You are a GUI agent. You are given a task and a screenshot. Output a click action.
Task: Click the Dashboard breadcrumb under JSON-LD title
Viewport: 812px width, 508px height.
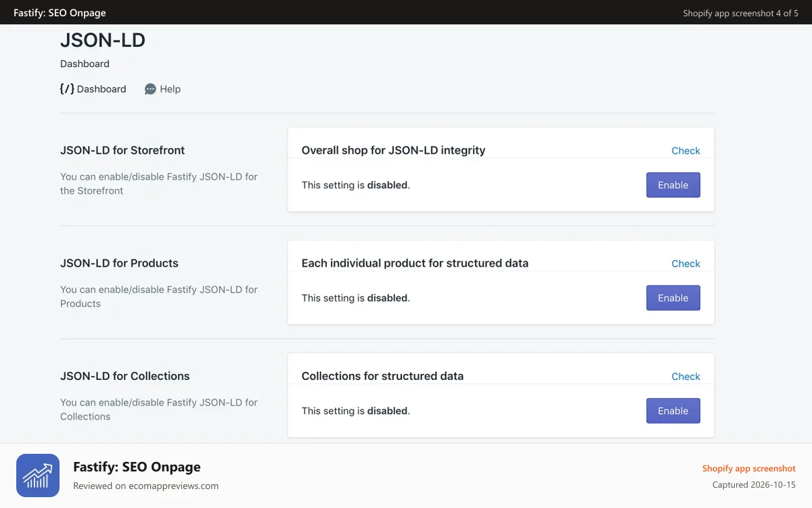[85, 64]
